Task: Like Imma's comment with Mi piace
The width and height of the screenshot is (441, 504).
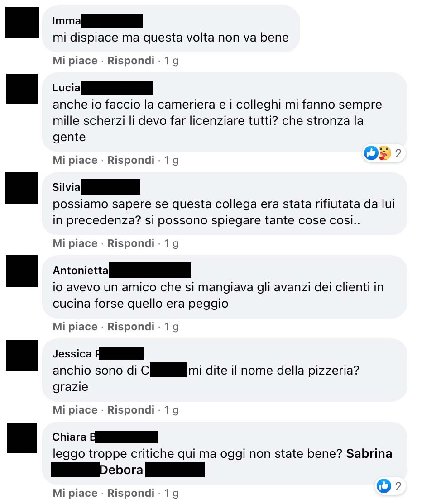Action: tap(75, 61)
